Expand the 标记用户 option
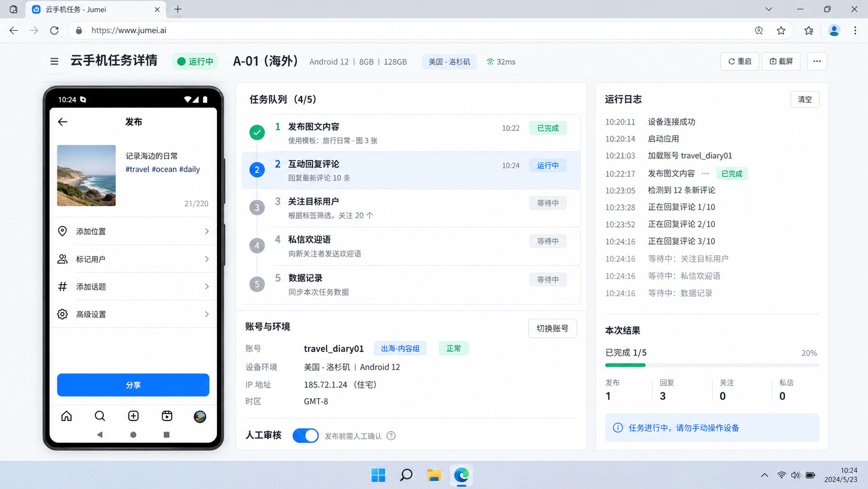This screenshot has width=868, height=489. 133,259
